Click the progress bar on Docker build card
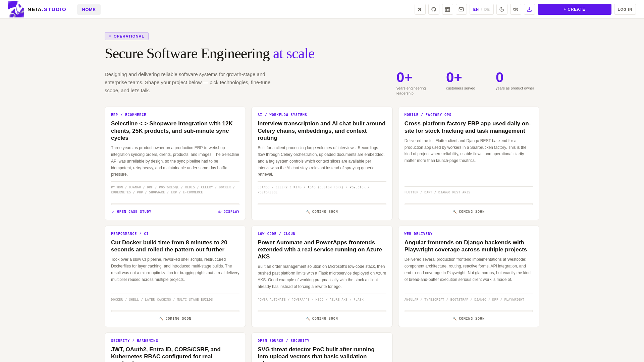 pyautogui.click(x=175, y=311)
